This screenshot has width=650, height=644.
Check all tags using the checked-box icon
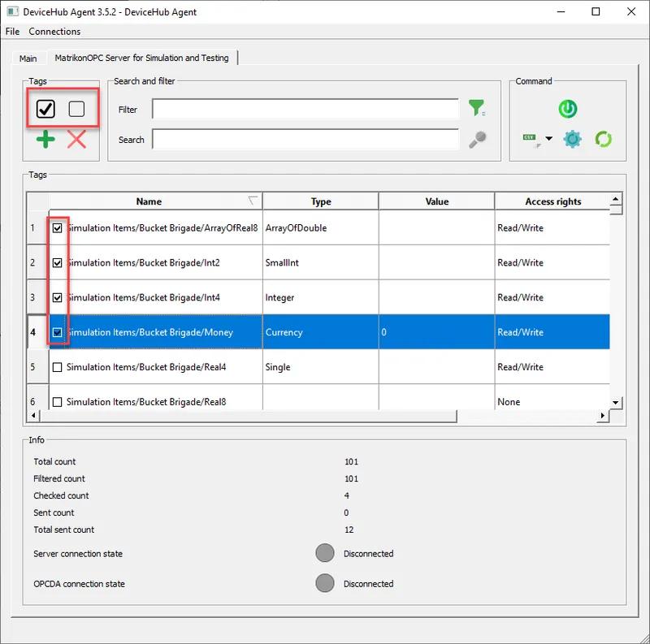click(45, 107)
